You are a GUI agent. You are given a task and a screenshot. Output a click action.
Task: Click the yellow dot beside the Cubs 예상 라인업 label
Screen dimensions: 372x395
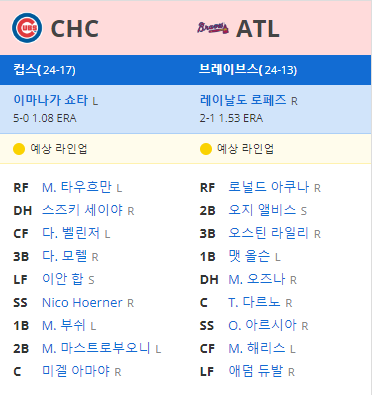pos(19,149)
